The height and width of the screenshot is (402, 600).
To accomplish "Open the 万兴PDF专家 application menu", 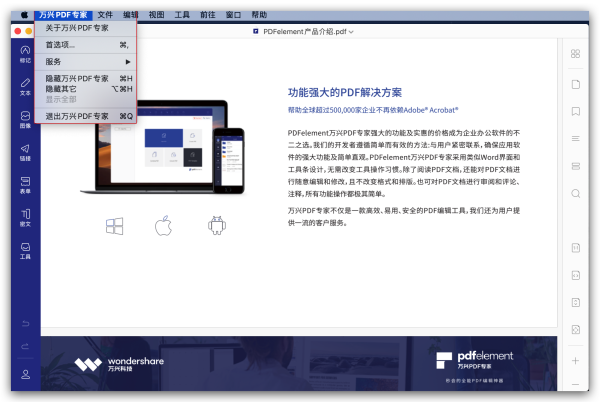I will pyautogui.click(x=63, y=15).
